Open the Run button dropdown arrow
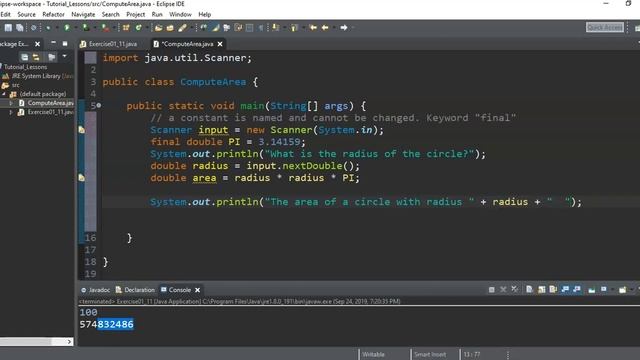 click(x=75, y=27)
